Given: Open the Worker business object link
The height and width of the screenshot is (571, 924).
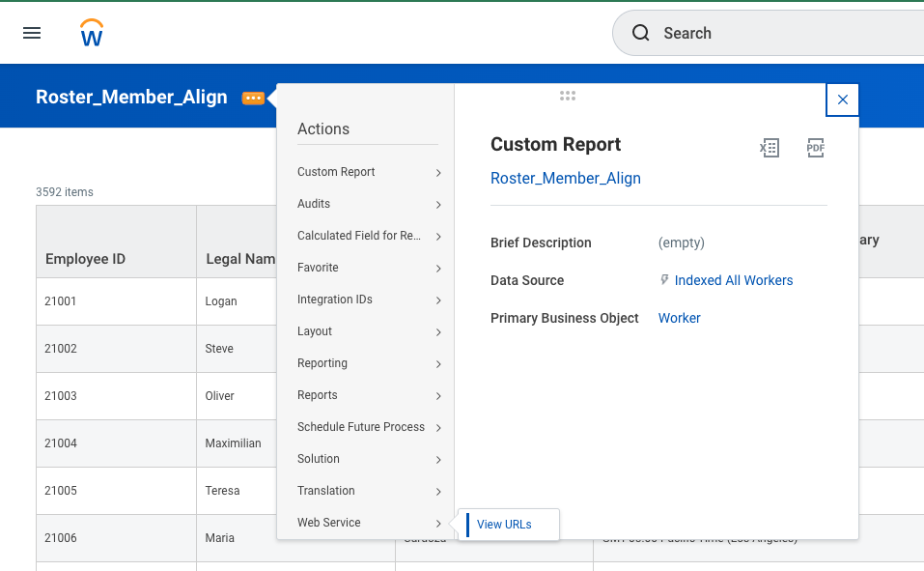Looking at the screenshot, I should pos(679,318).
